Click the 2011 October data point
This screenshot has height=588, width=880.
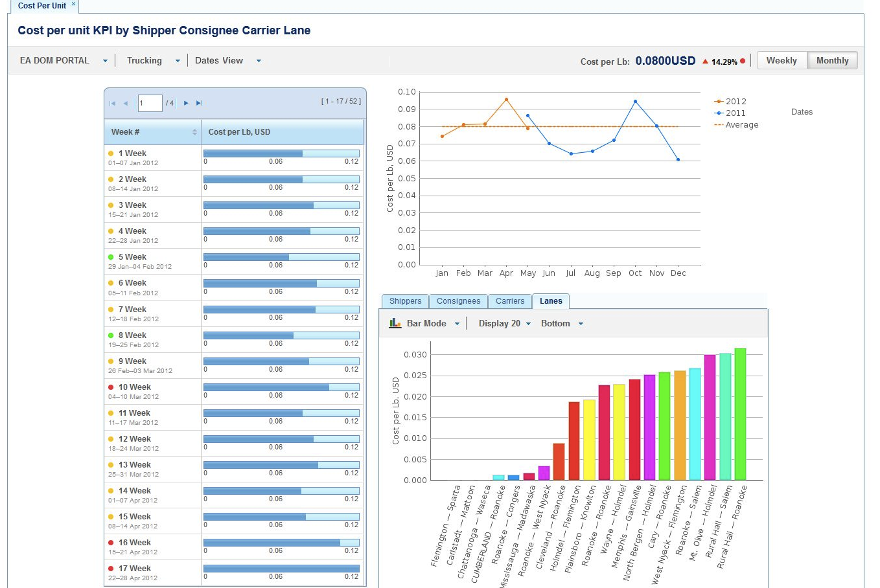coord(635,101)
